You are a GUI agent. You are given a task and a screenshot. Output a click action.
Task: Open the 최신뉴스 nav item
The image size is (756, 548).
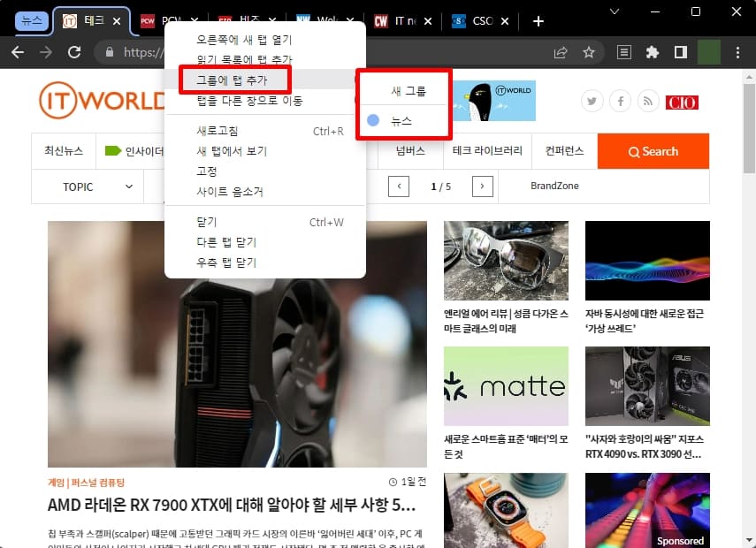[x=64, y=151]
